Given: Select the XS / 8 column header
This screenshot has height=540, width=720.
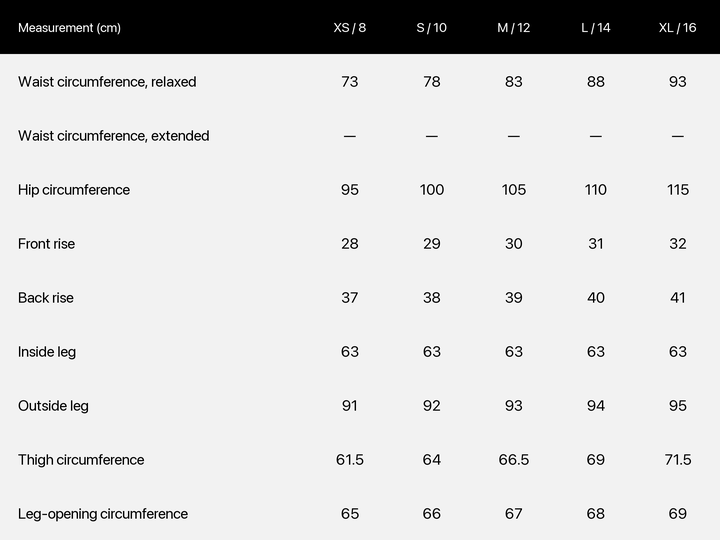Looking at the screenshot, I should coord(349,28).
